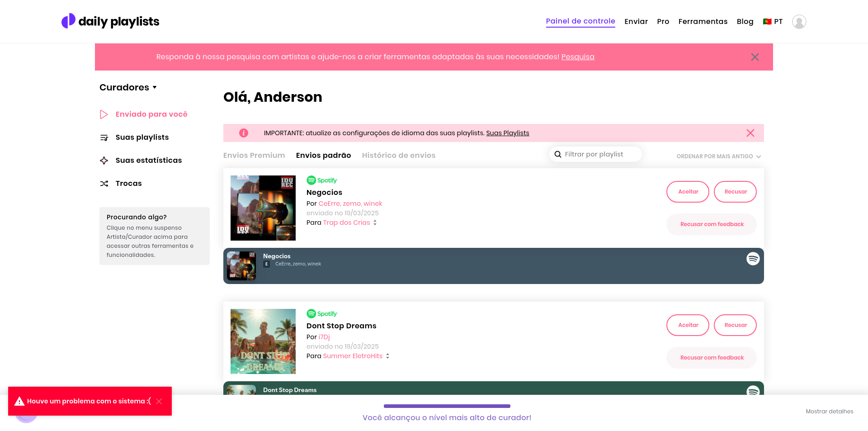The width and height of the screenshot is (868, 431).
Task: Change target playlist Summer EletroHits
Action: coord(387,356)
